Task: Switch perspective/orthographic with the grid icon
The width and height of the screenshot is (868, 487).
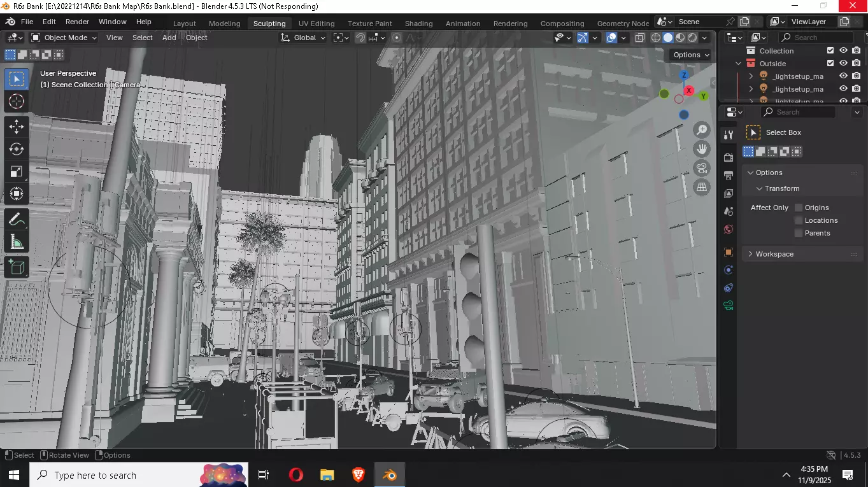Action: (702, 187)
